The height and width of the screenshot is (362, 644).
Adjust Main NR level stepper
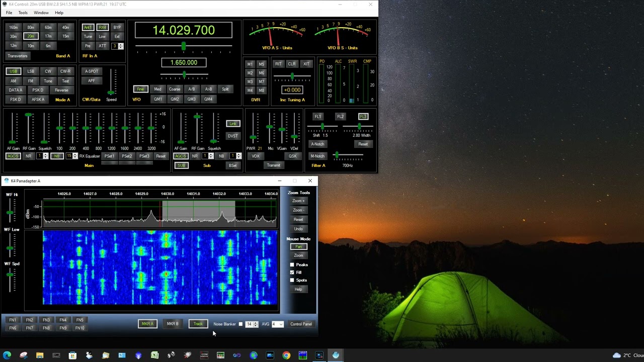46,156
